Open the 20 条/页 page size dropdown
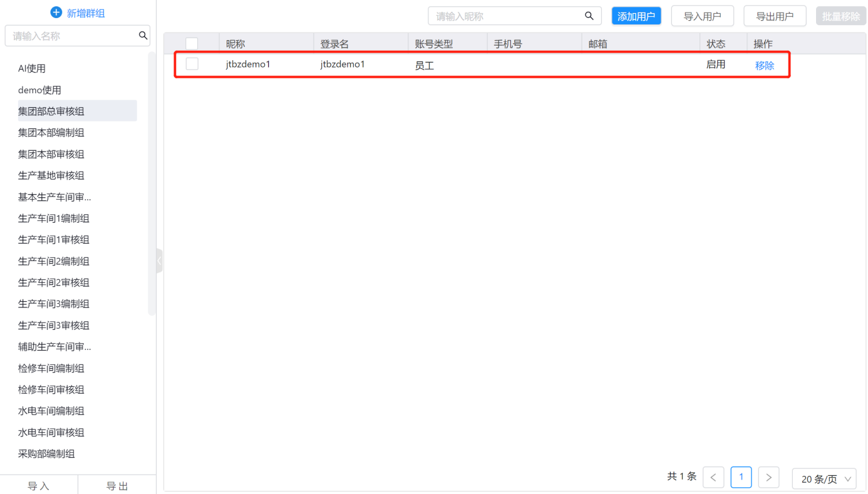This screenshot has height=494, width=868. [x=824, y=479]
